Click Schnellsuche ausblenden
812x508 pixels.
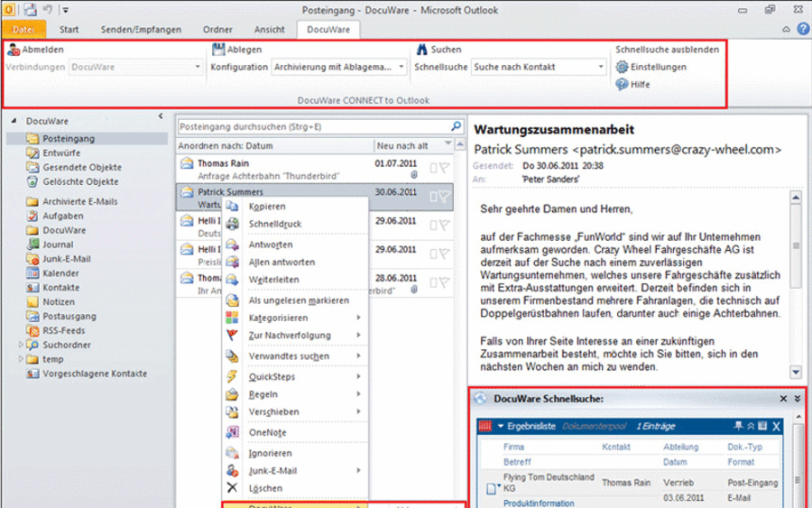(667, 50)
